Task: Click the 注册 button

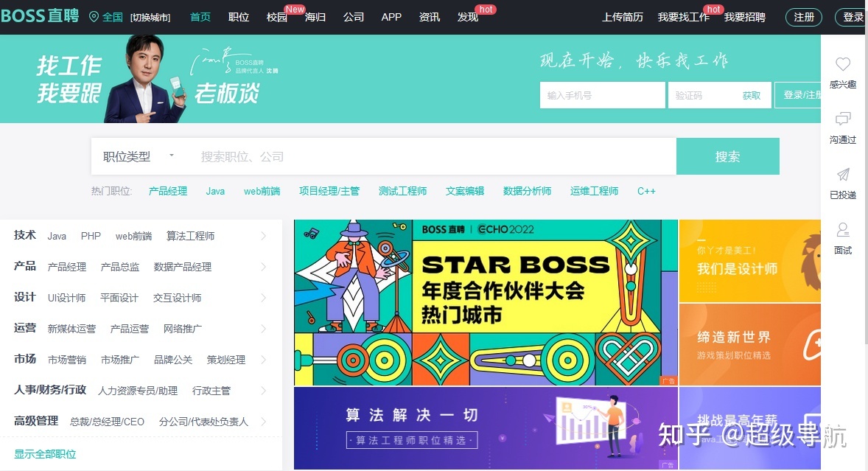Action: point(804,17)
